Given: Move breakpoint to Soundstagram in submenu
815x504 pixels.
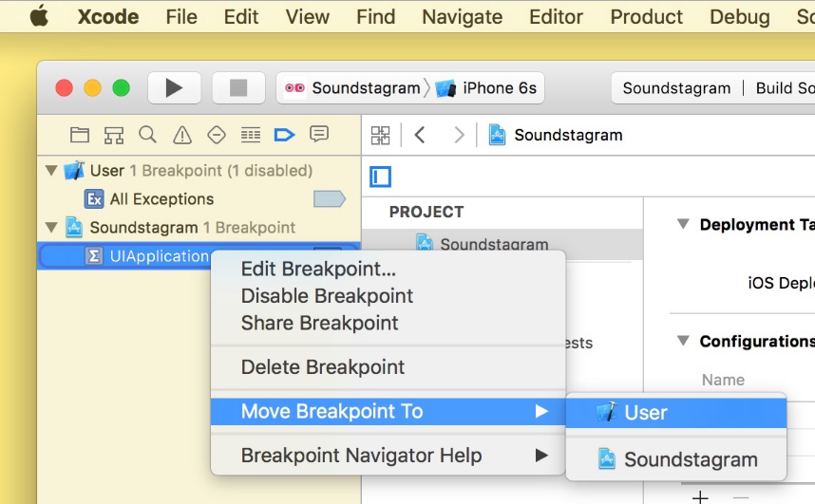Looking at the screenshot, I should (x=675, y=459).
